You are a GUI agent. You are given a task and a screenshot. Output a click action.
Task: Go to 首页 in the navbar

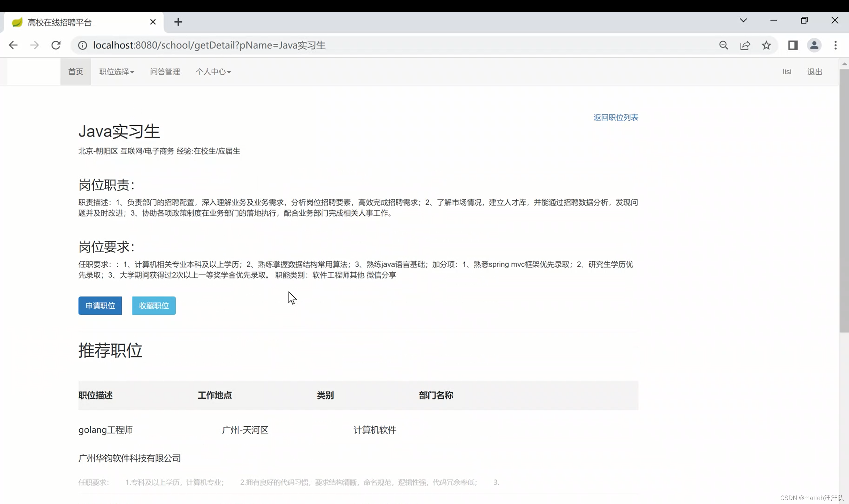[x=75, y=72]
